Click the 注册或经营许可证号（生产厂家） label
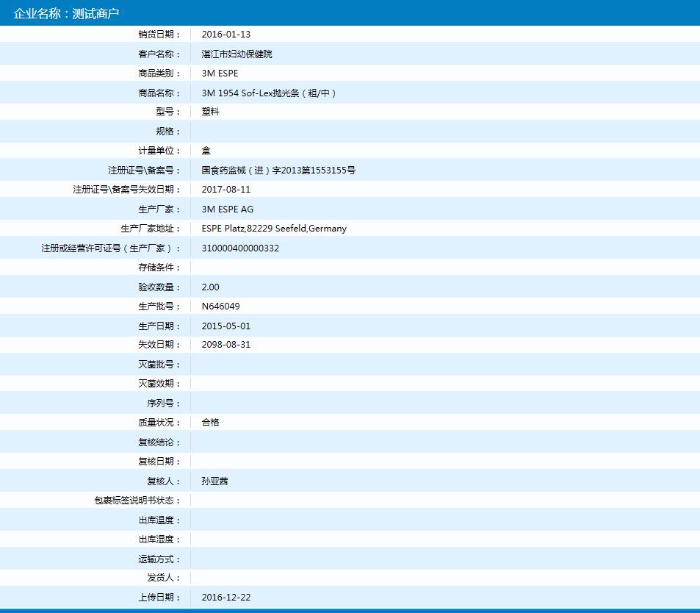The height and width of the screenshot is (613, 700). tap(111, 248)
